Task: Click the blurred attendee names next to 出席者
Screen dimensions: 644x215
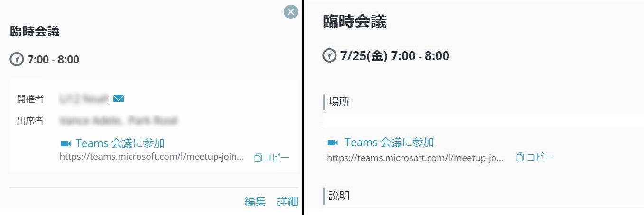Action: click(x=119, y=121)
